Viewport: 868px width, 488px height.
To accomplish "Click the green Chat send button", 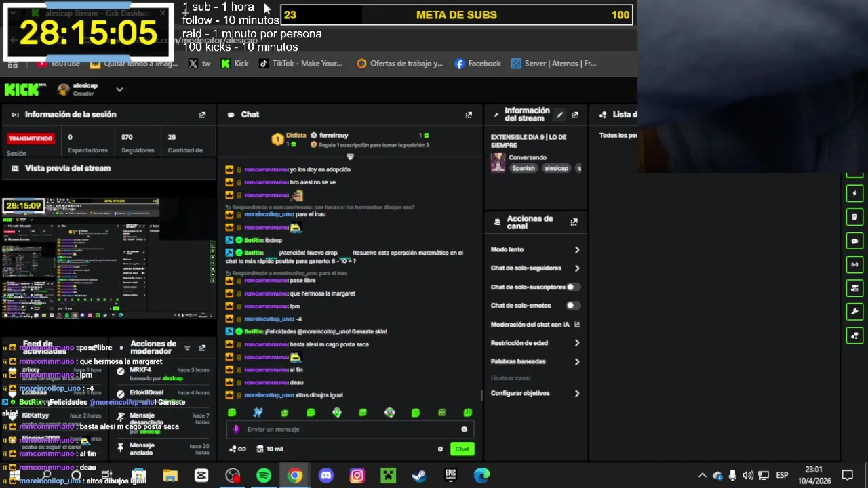I will tap(462, 449).
